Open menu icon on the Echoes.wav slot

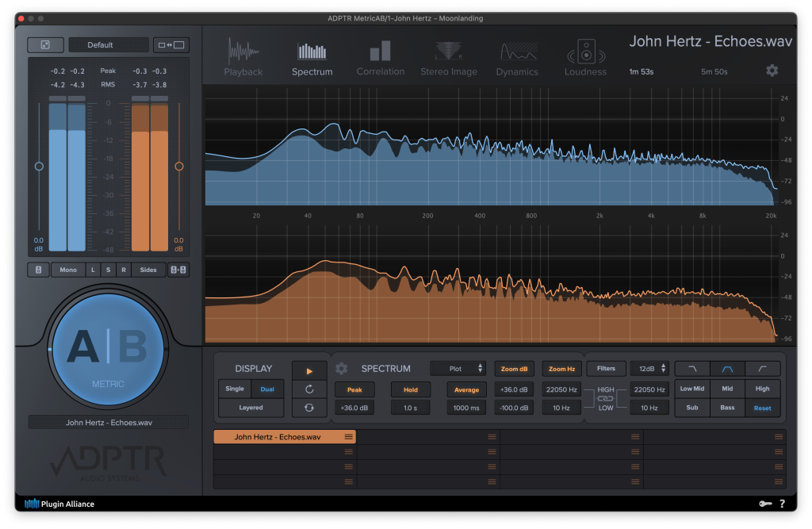point(349,437)
